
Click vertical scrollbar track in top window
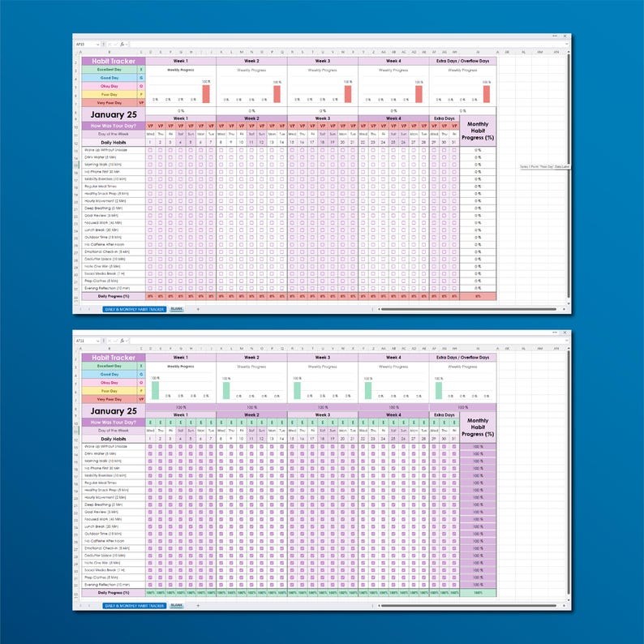(x=569, y=177)
